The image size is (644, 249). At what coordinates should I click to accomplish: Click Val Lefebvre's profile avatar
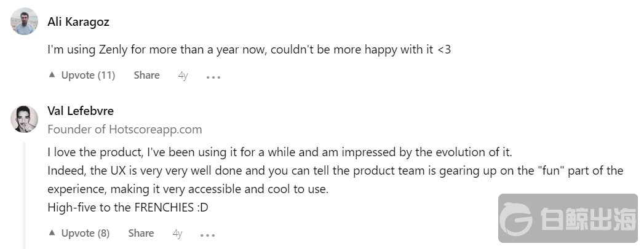(x=24, y=118)
